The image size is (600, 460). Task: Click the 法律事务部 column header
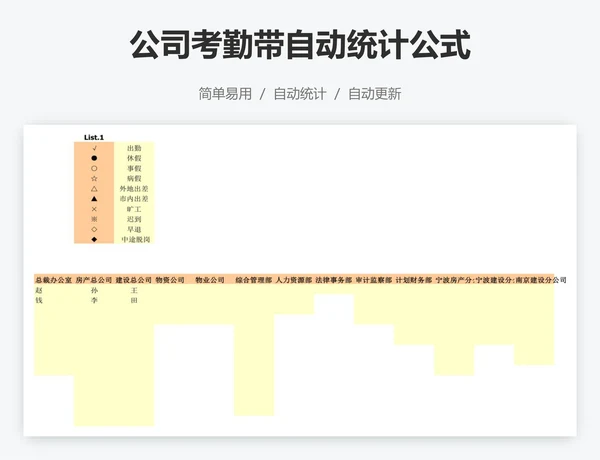[334, 280]
